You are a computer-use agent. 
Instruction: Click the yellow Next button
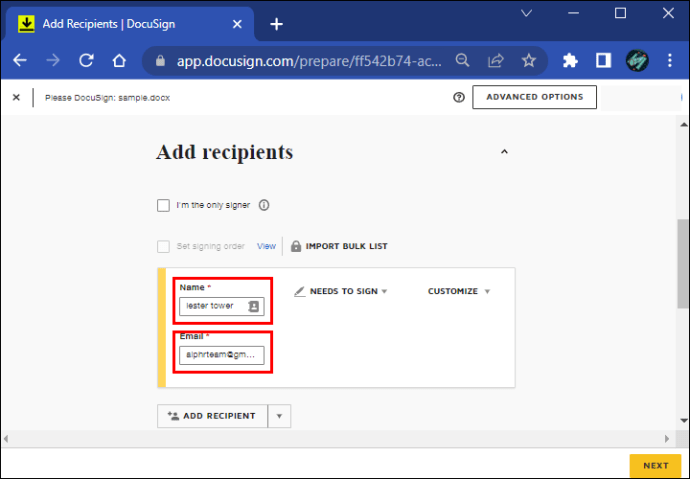click(655, 466)
